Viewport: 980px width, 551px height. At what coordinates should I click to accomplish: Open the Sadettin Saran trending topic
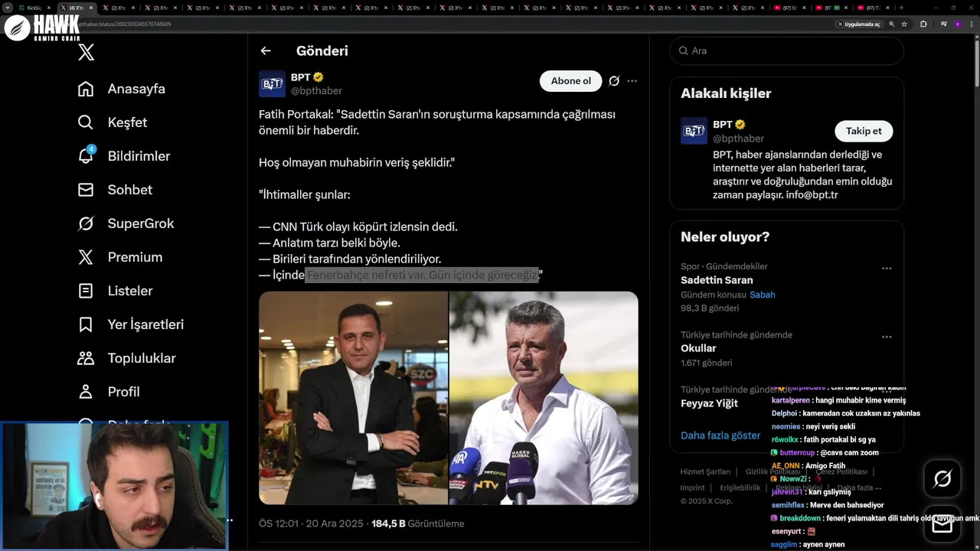(x=717, y=280)
